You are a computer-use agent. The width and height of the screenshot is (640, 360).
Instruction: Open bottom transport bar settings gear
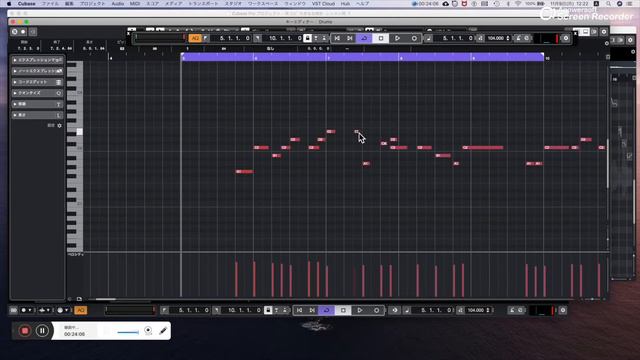(563, 310)
